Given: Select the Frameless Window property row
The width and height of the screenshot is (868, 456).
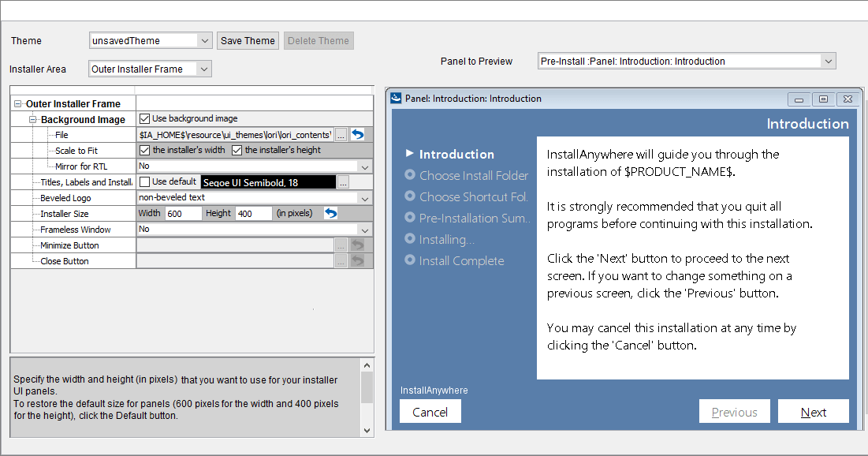Looking at the screenshot, I should [73, 229].
